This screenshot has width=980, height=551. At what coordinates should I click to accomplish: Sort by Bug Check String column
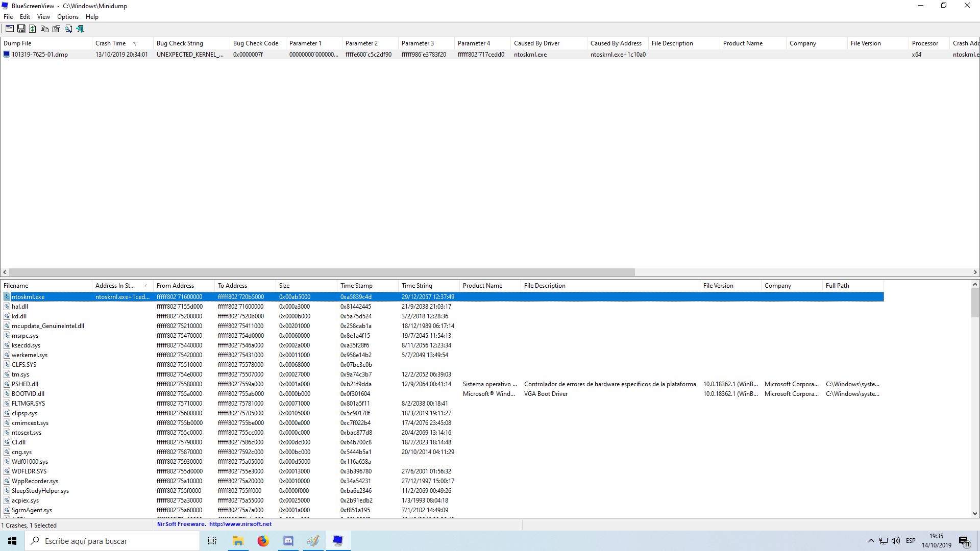click(x=191, y=43)
